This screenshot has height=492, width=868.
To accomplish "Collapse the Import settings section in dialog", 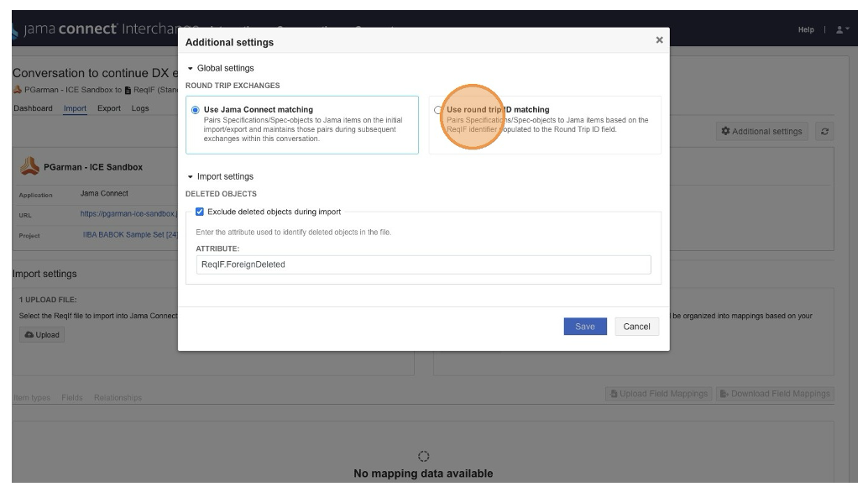I will pyautogui.click(x=220, y=176).
